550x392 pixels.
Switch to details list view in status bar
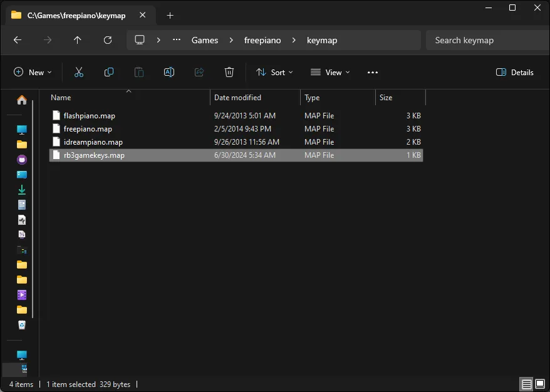click(527, 384)
